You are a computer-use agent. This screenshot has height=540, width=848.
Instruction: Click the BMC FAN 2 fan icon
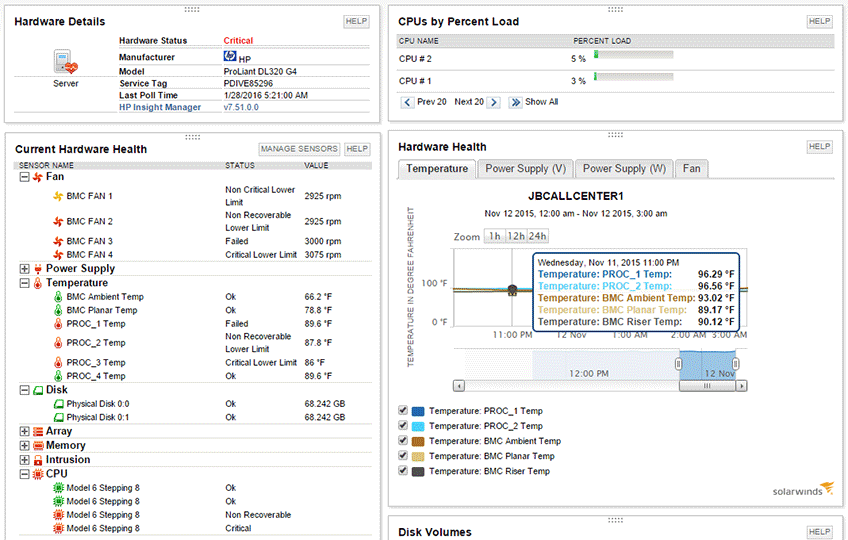tap(58, 221)
